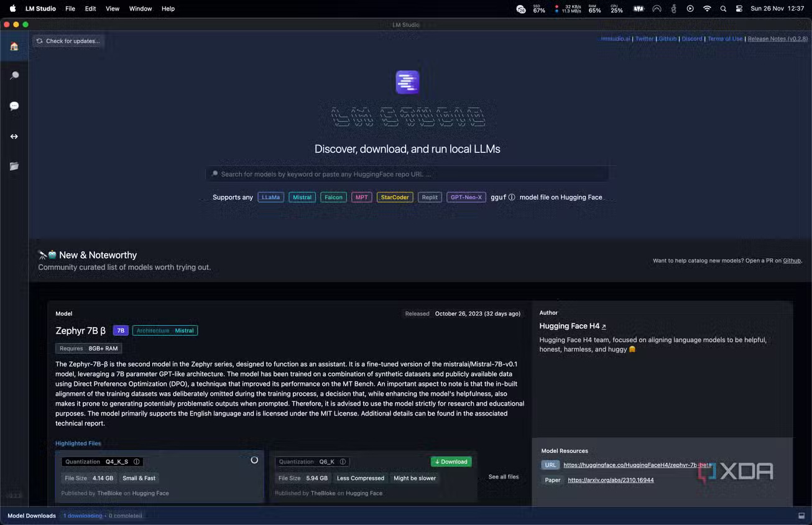Open the Home sidebar icon
The width and height of the screenshot is (812, 525).
click(x=14, y=46)
